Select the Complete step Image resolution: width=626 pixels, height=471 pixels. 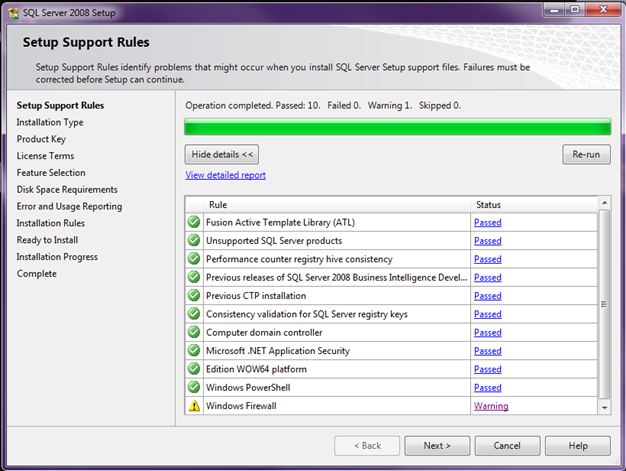37,273
